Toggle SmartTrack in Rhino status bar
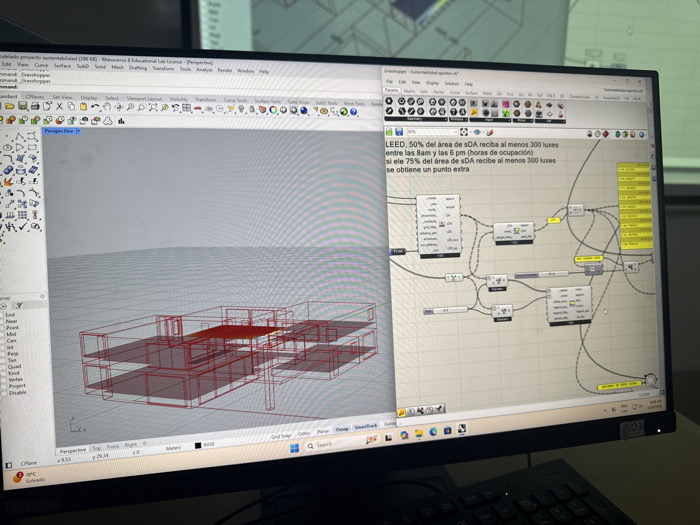Viewport: 700px width, 525px height. (366, 427)
